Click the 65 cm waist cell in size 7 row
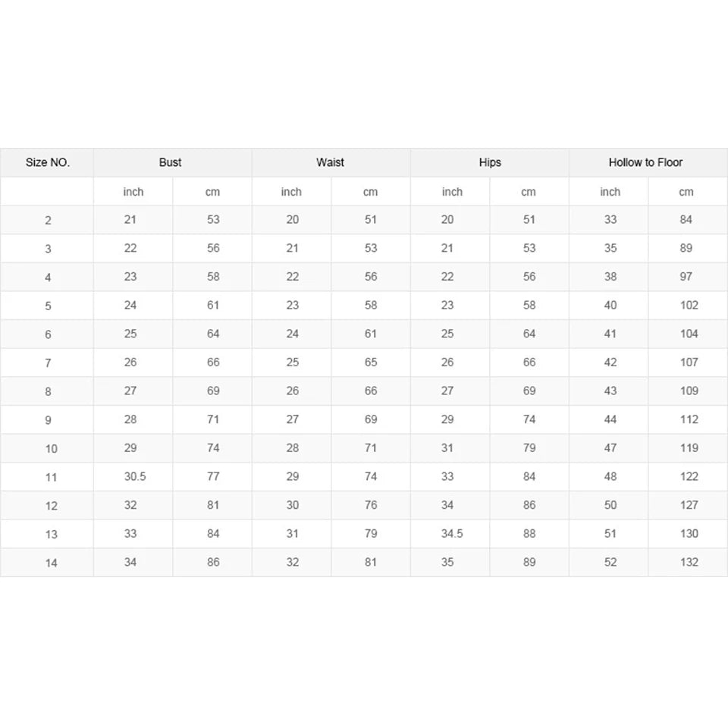 371,362
